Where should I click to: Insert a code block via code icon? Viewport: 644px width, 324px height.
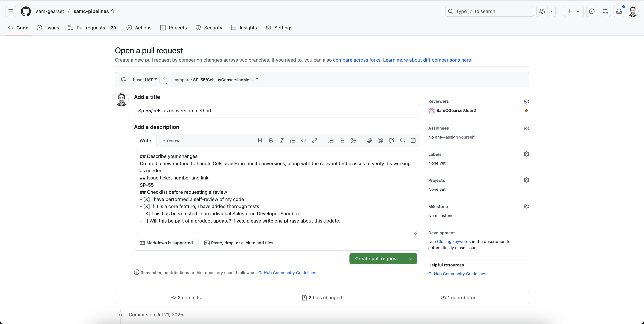303,140
